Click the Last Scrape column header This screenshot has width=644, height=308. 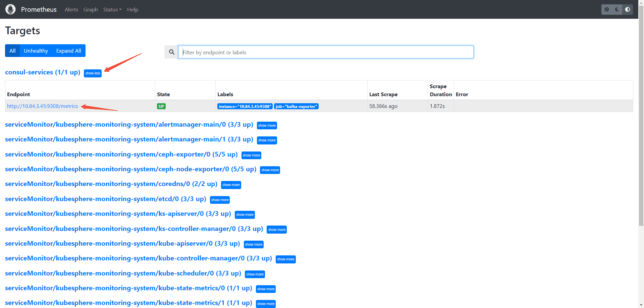coord(383,95)
